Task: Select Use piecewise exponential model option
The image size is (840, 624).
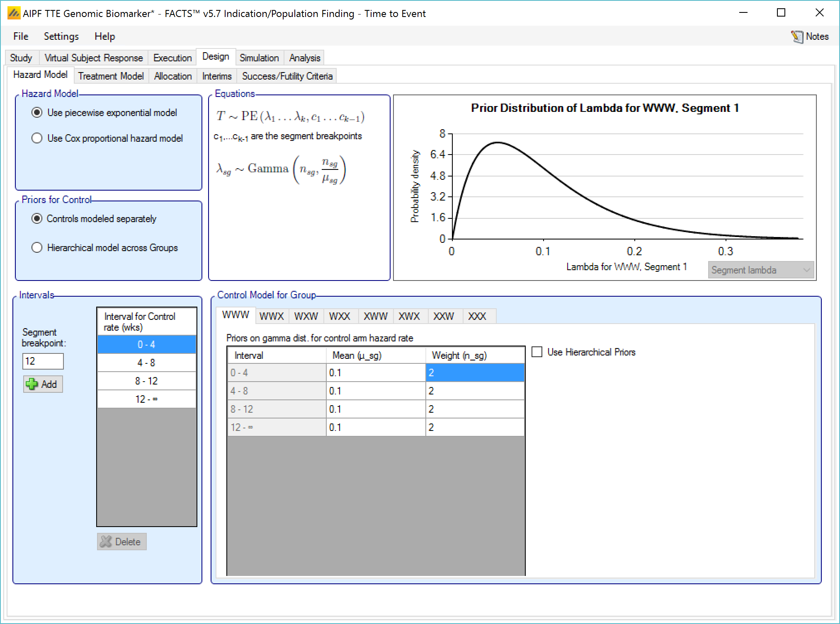Action: click(x=37, y=113)
